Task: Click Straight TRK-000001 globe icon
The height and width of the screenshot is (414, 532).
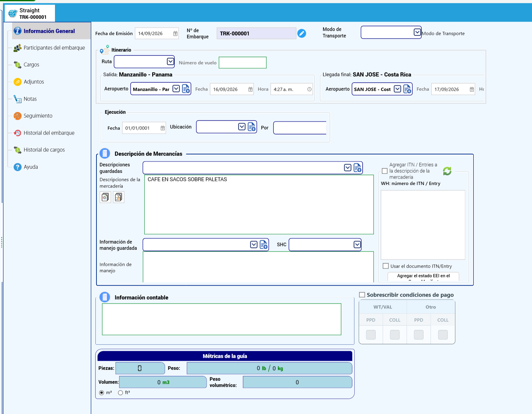Action: pyautogui.click(x=13, y=13)
